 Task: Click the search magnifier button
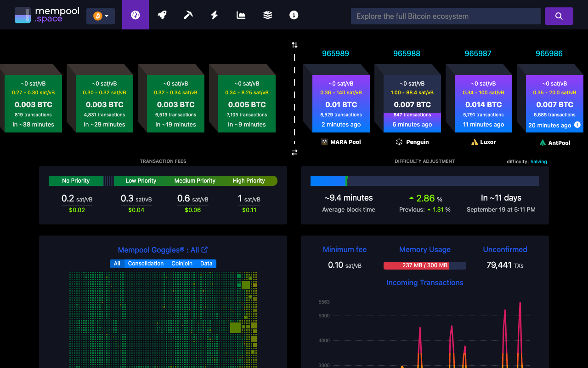pyautogui.click(x=559, y=16)
